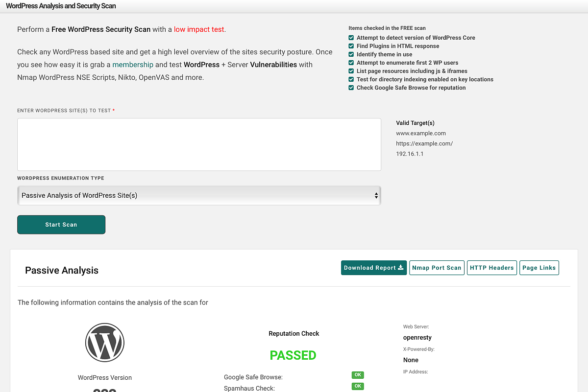Viewport: 588px width, 392px height.
Task: Open the Page Links tab
Action: 539,268
